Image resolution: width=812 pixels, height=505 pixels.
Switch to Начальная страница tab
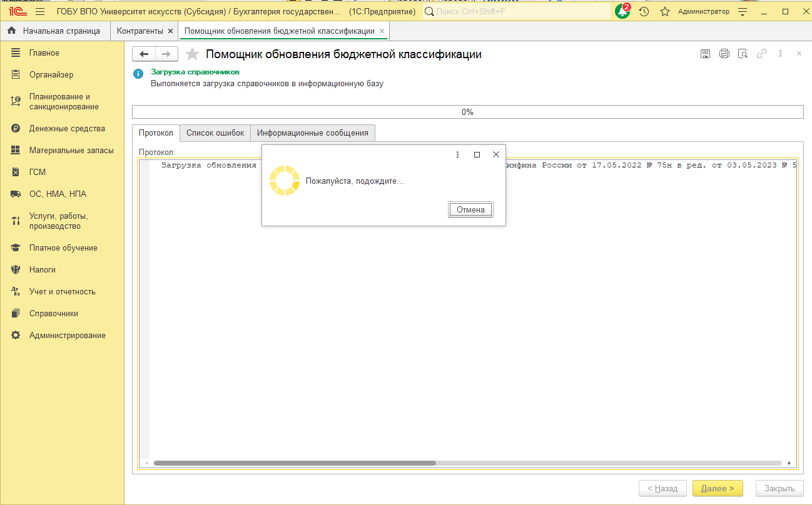[x=55, y=31]
